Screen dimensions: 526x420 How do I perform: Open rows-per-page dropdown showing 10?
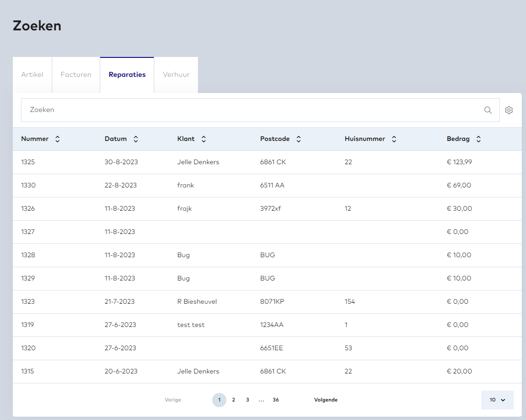coord(497,400)
